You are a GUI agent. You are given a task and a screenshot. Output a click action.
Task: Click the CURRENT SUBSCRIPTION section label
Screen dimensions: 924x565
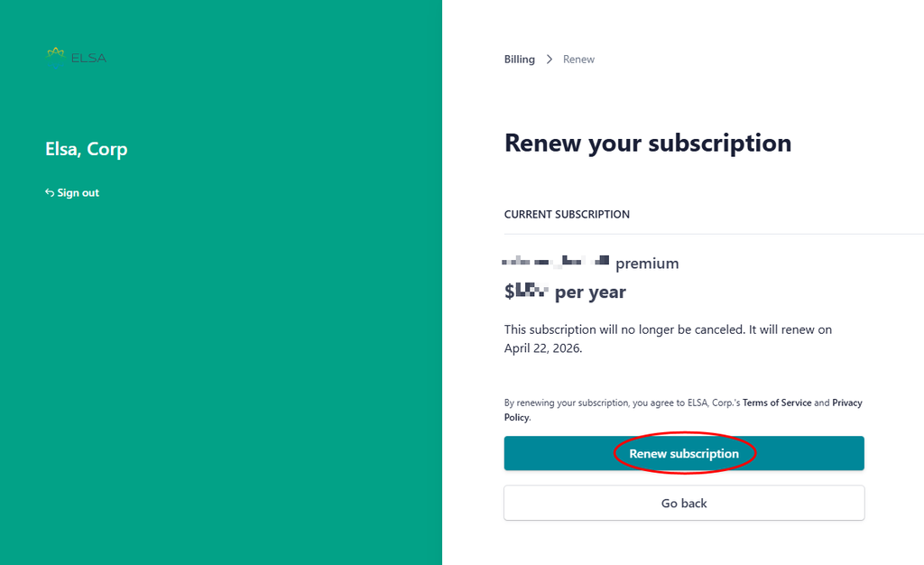[x=567, y=215]
